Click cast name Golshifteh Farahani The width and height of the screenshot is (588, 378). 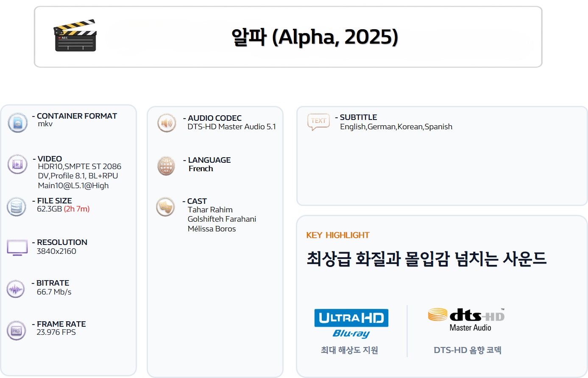click(x=222, y=219)
